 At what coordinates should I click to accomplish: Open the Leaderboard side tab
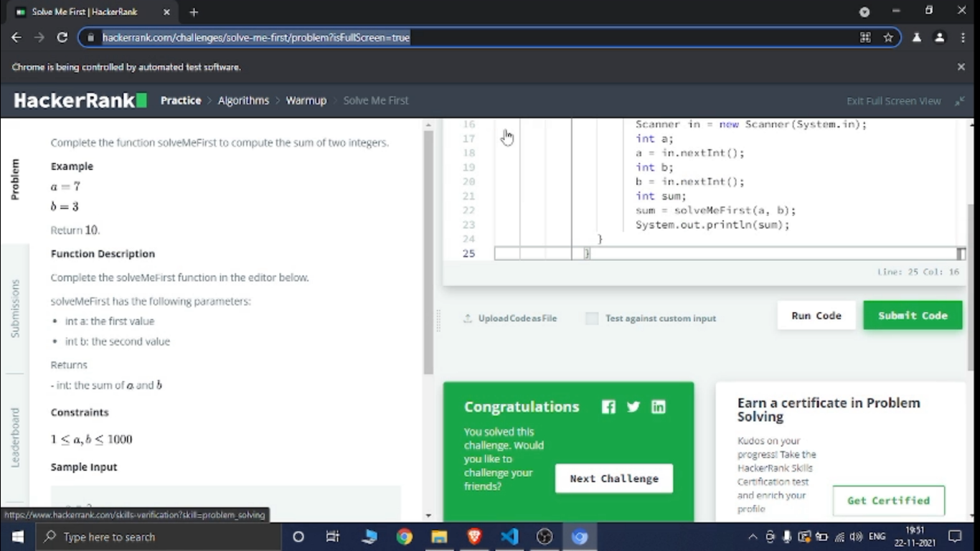coord(15,437)
